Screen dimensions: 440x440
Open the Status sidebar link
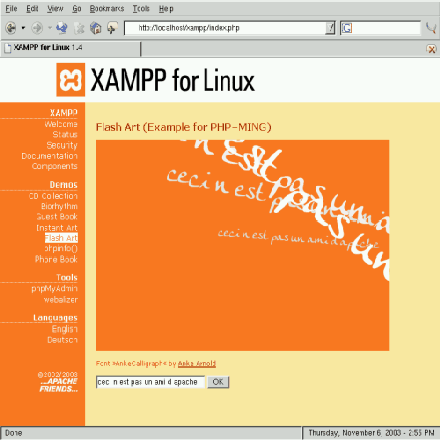click(65, 135)
